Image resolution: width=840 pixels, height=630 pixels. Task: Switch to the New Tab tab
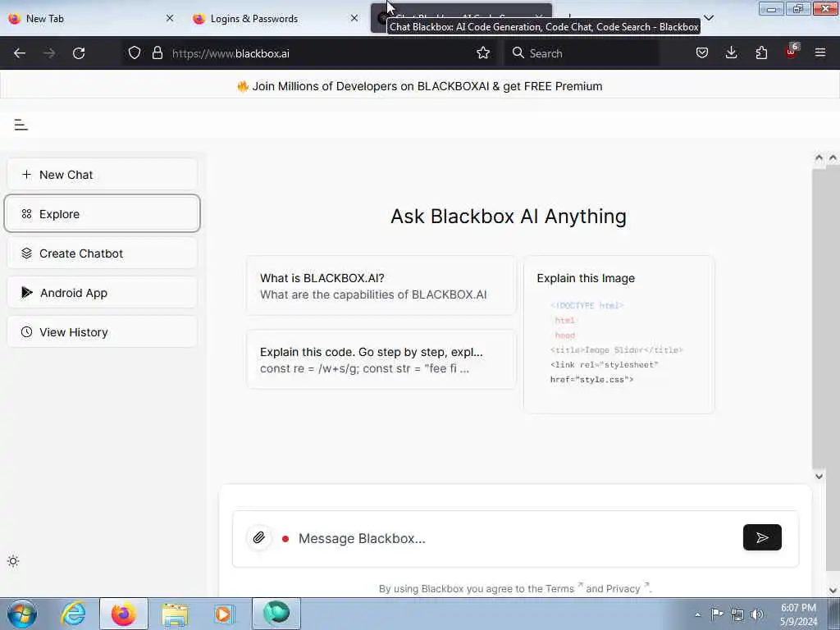[91, 18]
